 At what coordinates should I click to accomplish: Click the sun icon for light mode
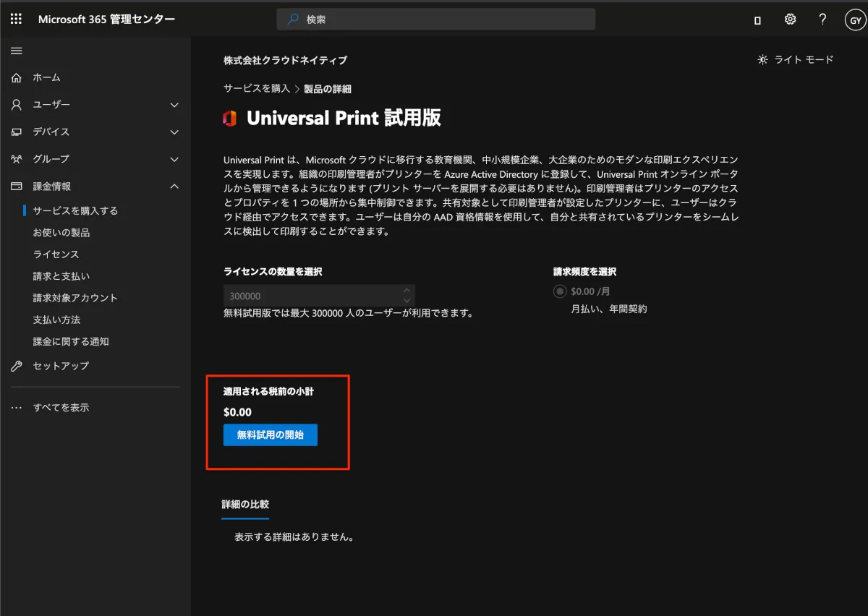[762, 60]
